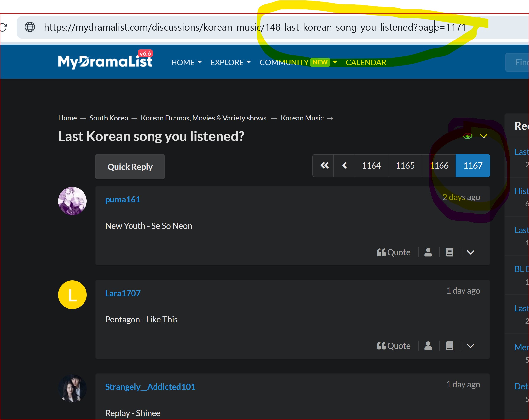This screenshot has width=529, height=420.
Task: Click the Home breadcrumb link
Action: click(67, 118)
